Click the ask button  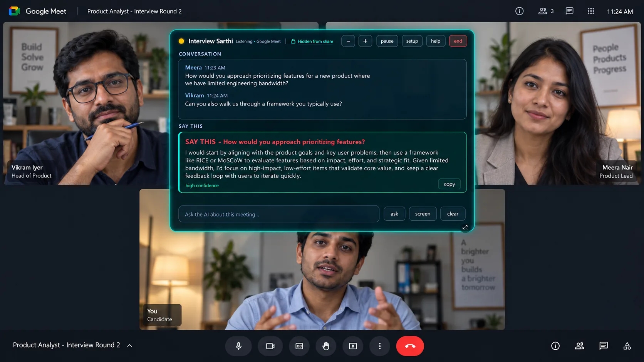click(x=394, y=214)
